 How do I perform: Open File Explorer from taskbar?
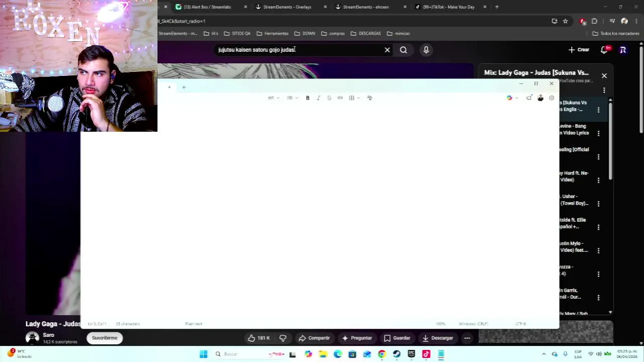(x=323, y=354)
